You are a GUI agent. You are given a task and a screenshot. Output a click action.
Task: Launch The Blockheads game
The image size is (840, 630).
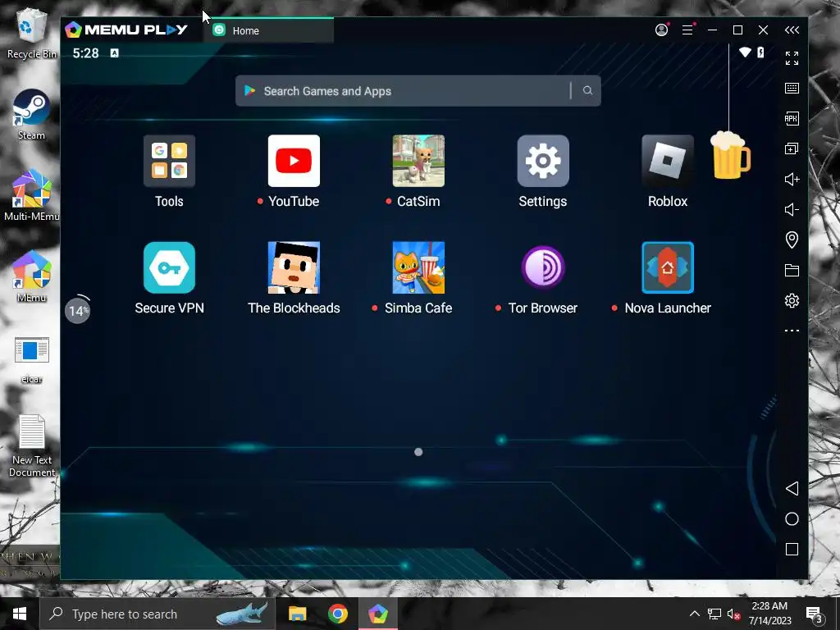294,267
